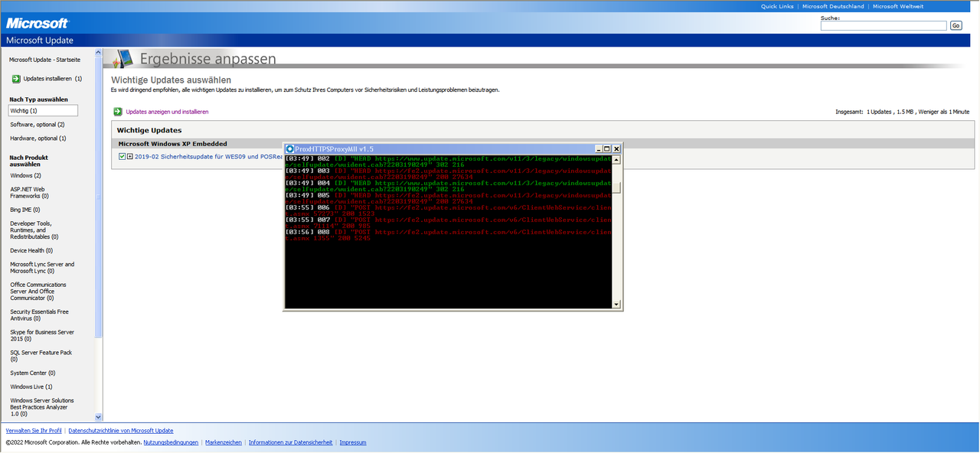980x453 pixels.
Task: Uncheck the 2019-02 Sicherheitsupdate checkbox
Action: tap(122, 156)
